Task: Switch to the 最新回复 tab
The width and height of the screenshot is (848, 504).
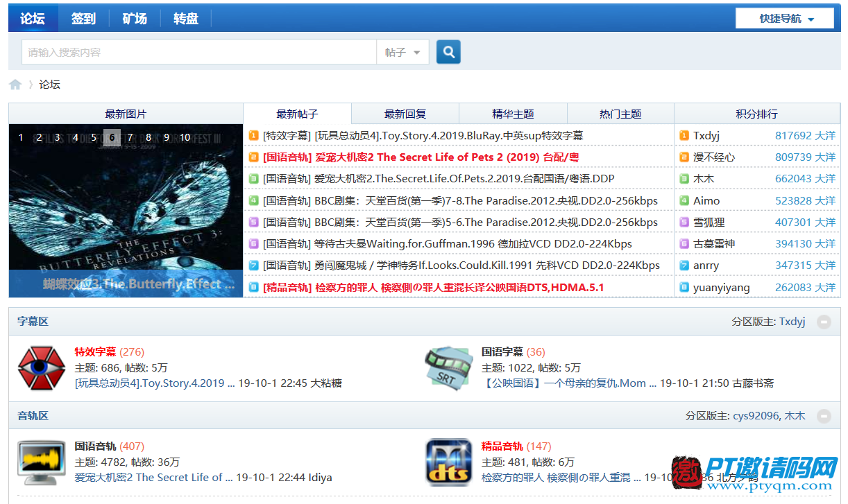Action: click(405, 114)
